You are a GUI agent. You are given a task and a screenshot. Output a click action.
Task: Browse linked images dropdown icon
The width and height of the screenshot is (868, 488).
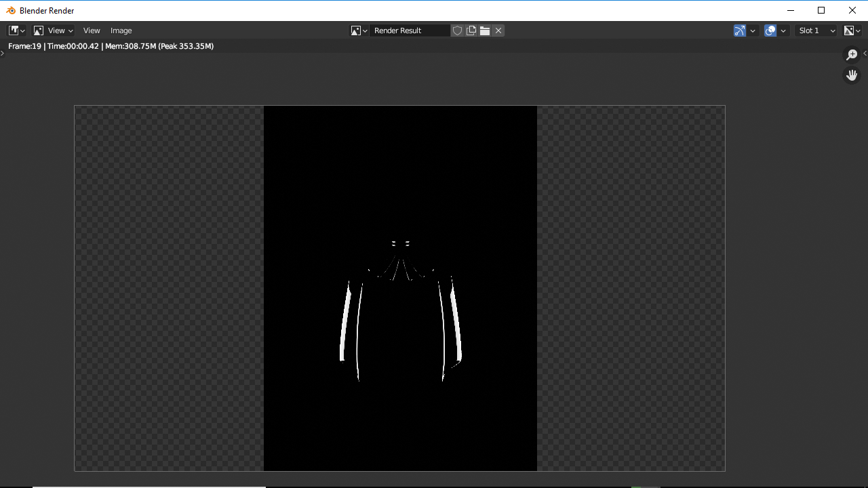click(x=359, y=30)
